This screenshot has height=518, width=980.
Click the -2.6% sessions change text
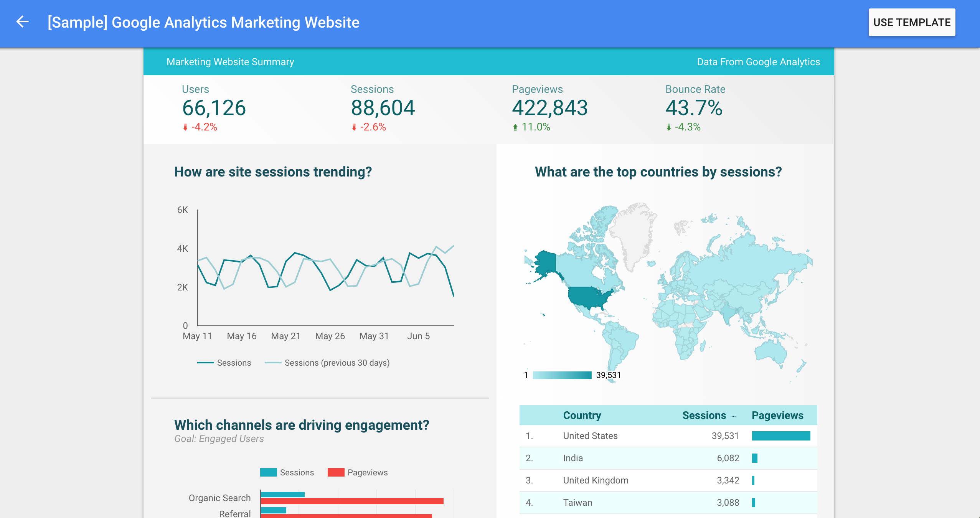click(x=373, y=127)
